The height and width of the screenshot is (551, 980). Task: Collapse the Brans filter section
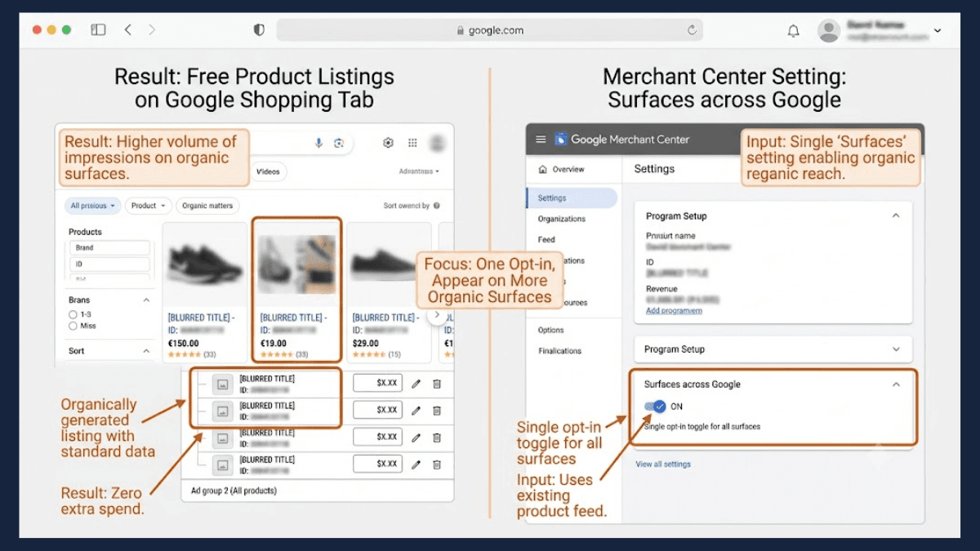click(147, 300)
